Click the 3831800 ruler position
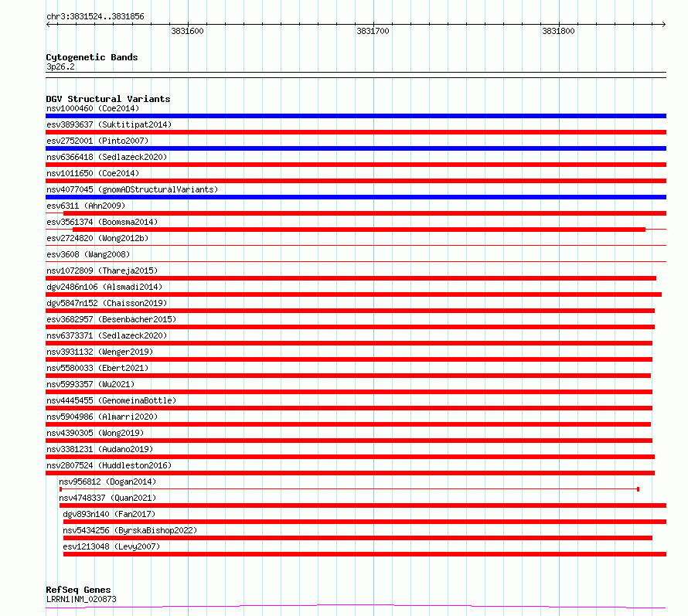 click(558, 31)
